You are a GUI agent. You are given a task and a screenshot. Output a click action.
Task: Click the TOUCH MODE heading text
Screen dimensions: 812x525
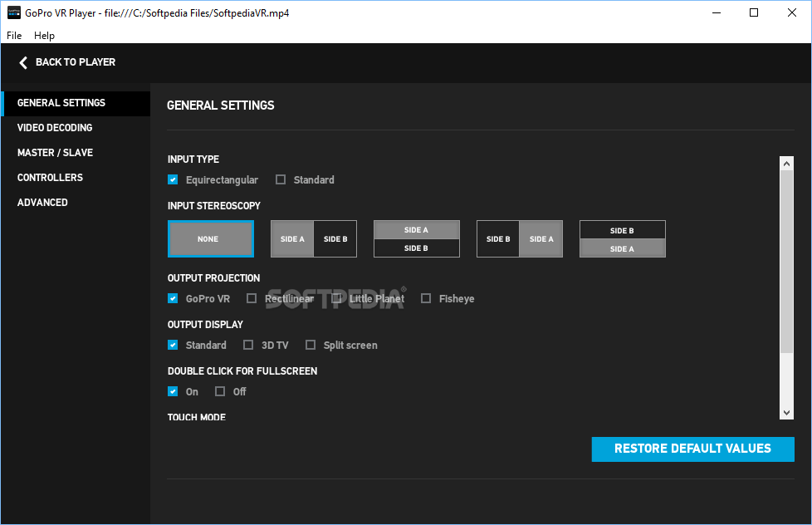pos(197,417)
